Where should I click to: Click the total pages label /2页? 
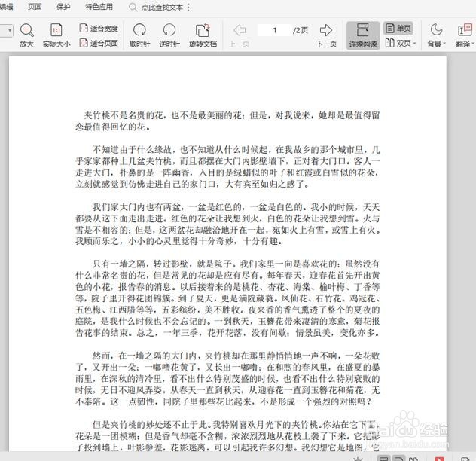click(301, 30)
